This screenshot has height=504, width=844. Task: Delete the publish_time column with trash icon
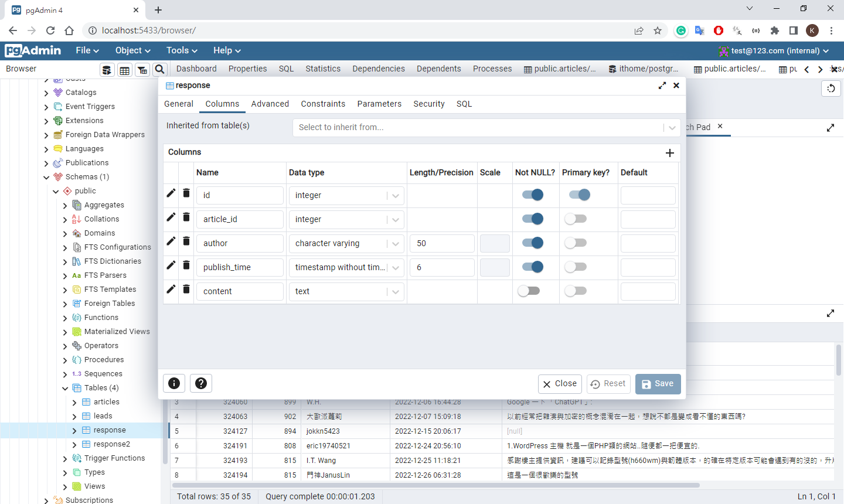click(186, 265)
